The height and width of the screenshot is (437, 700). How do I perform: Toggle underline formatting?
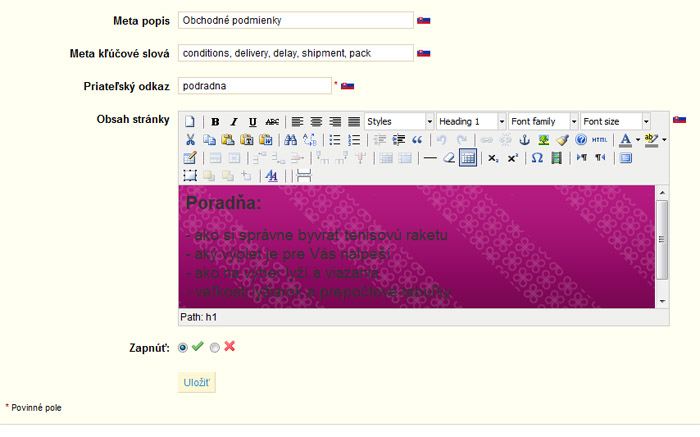(253, 121)
